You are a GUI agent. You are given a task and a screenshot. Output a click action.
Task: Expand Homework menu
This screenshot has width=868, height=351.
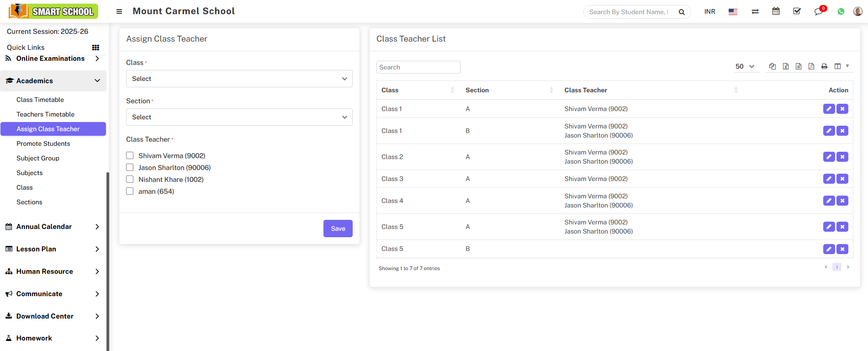click(x=53, y=338)
